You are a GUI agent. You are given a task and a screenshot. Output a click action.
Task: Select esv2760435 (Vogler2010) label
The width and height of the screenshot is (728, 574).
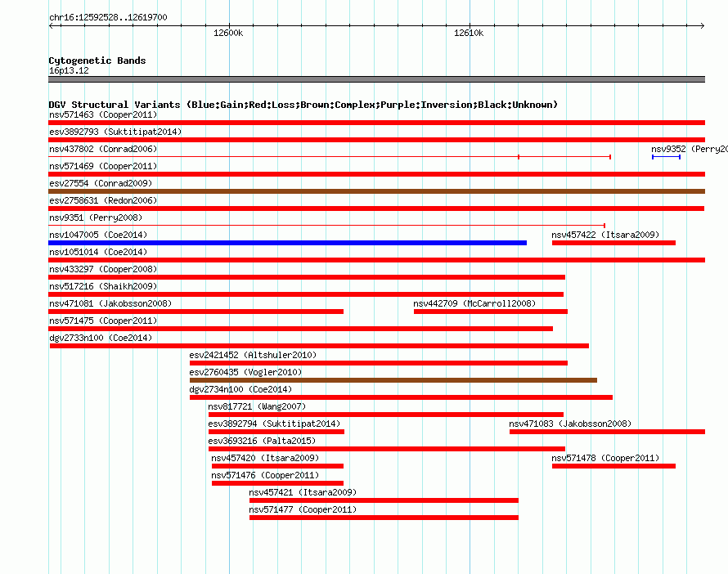point(245,372)
